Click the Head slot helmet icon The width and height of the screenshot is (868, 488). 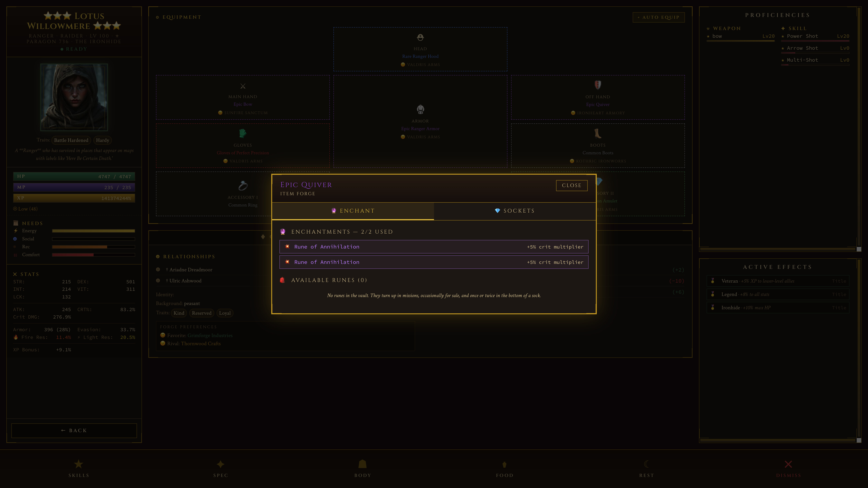(420, 37)
